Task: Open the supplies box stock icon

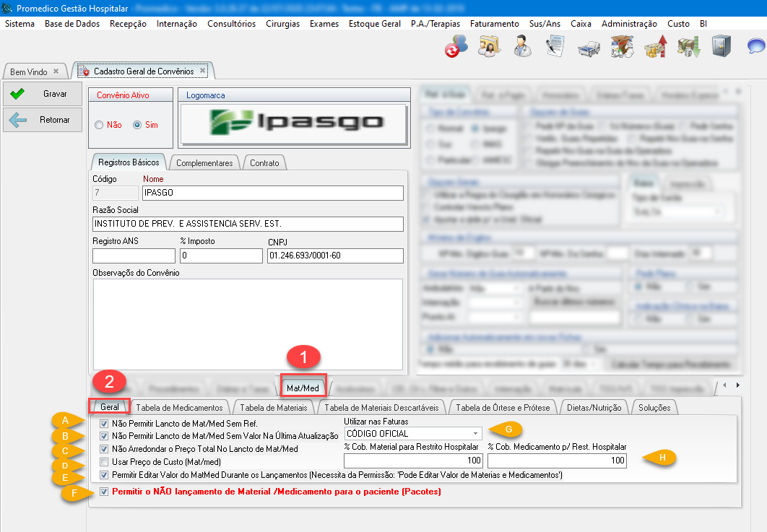Action: [621, 47]
